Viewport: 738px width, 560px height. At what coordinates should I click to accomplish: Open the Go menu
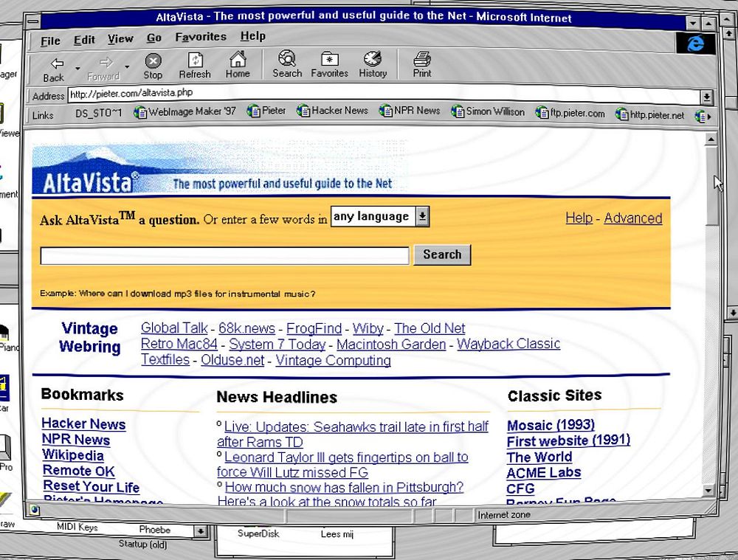coord(154,38)
